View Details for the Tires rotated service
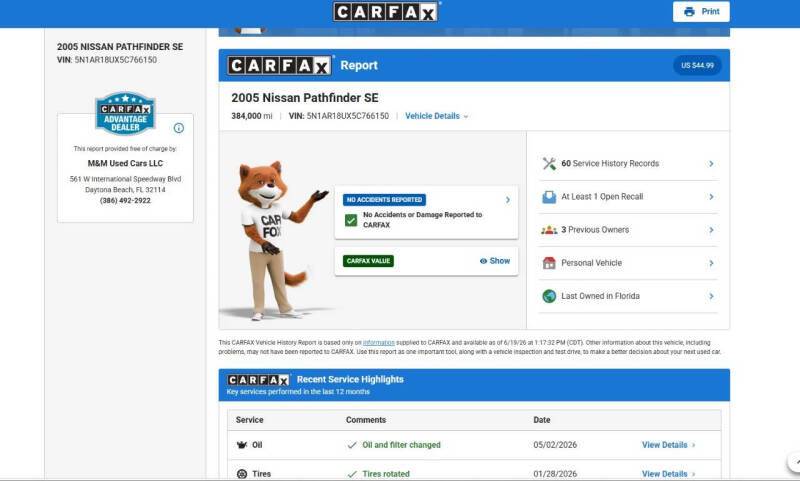This screenshot has width=800, height=481. [x=668, y=474]
